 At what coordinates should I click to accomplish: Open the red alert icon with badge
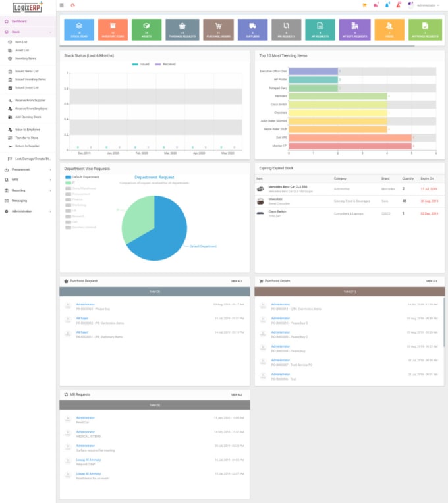[399, 5]
